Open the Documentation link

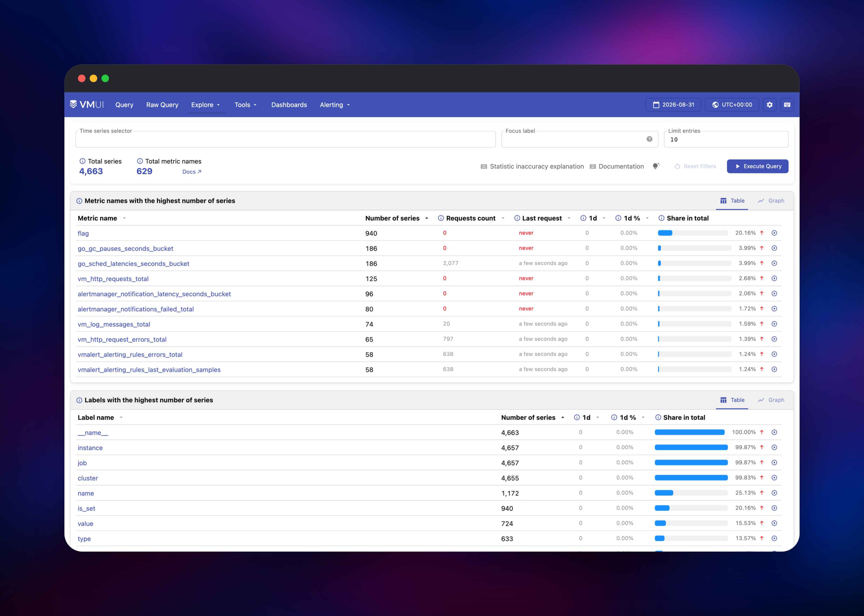click(x=617, y=166)
